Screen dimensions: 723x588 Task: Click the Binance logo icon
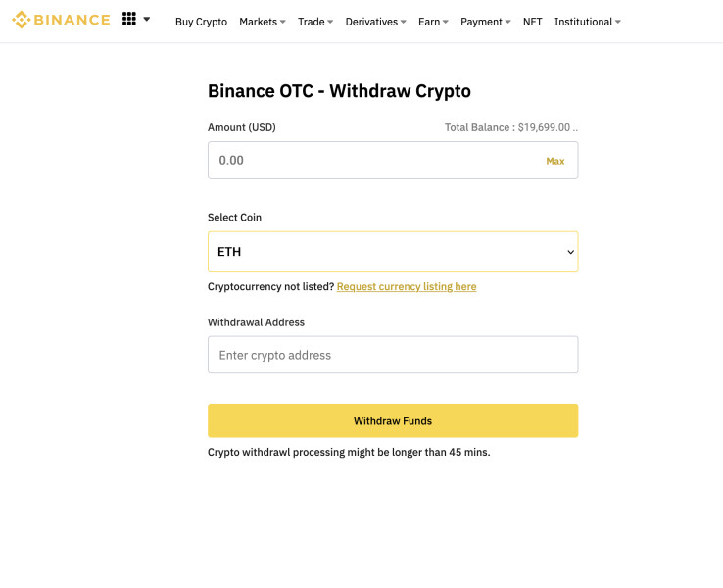pyautogui.click(x=21, y=20)
